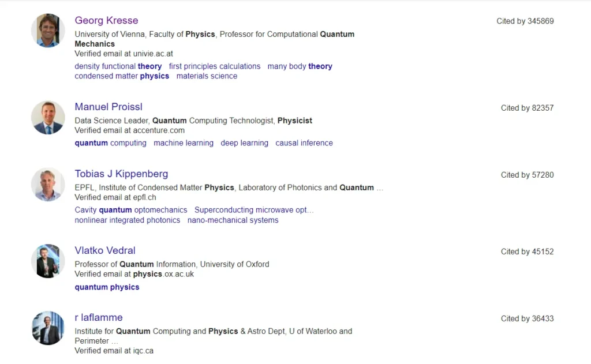Click the machine learning label
591x364 pixels.
(x=184, y=143)
